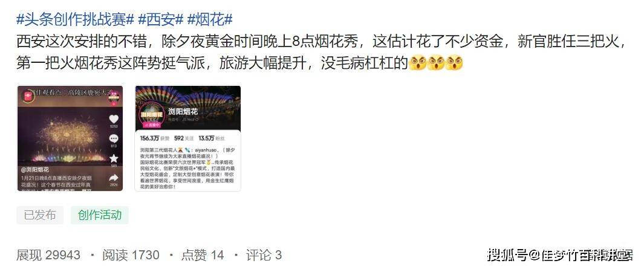
Task: Tap the heart like icon on video
Action: (114, 119)
